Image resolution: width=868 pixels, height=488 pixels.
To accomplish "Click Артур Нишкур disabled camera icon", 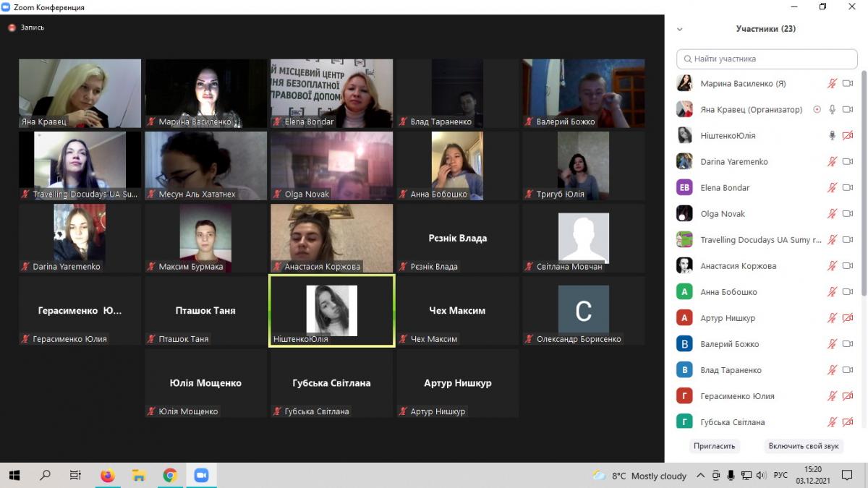I will tap(848, 318).
